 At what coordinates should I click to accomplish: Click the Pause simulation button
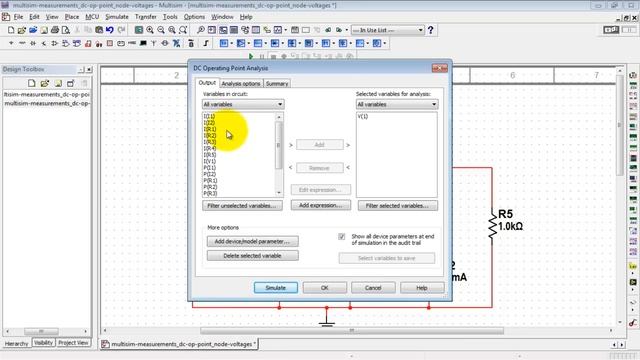pyautogui.click(x=262, y=56)
